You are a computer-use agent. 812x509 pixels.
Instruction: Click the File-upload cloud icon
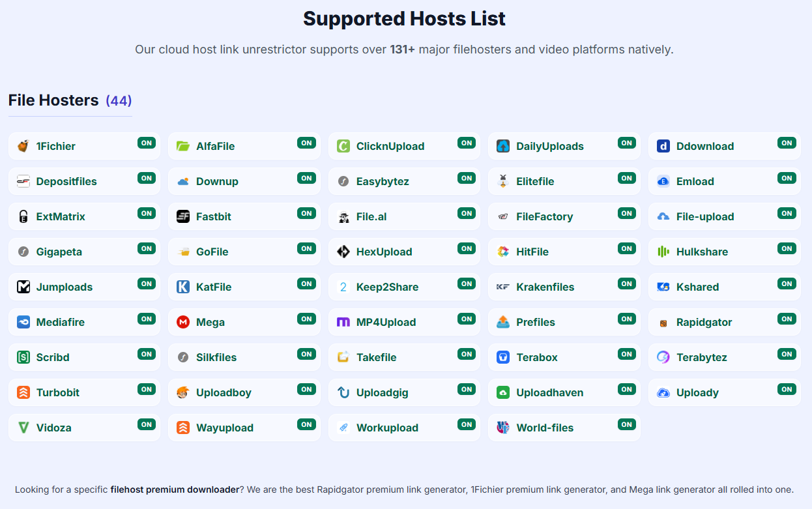pyautogui.click(x=663, y=216)
